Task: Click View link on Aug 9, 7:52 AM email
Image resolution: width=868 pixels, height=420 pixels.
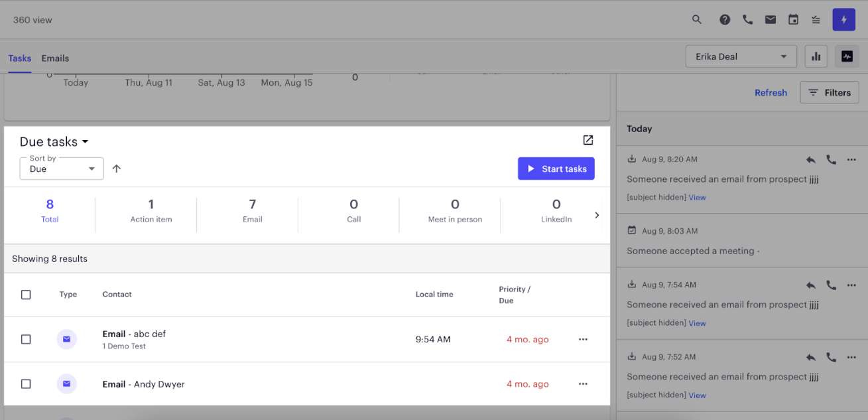Action: coord(697,395)
